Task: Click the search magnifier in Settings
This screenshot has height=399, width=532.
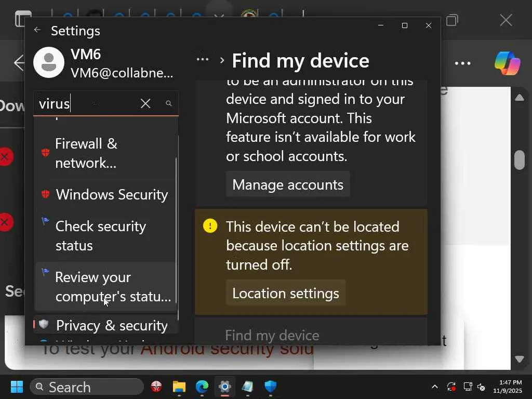Action: [169, 103]
